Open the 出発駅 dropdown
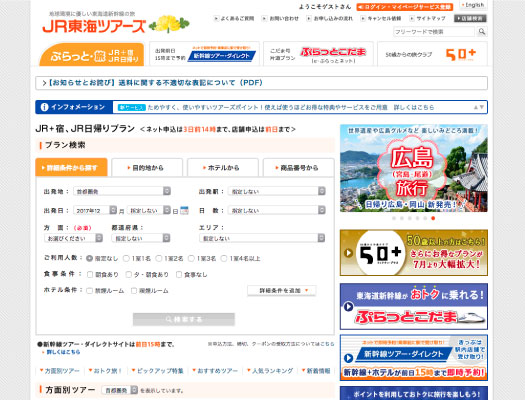Image resolution: width=525 pixels, height=400 pixels. (277, 191)
